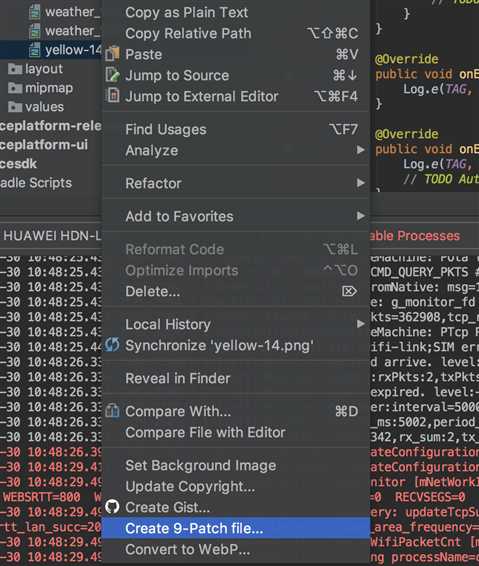
Task: Select the values folder in project tree
Action: pos(36,107)
